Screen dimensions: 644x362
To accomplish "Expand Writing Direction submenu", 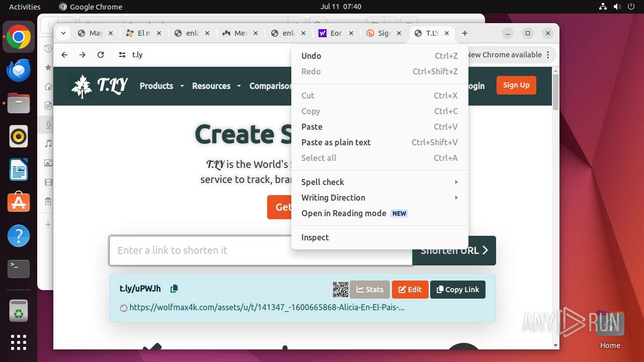I will pos(380,198).
